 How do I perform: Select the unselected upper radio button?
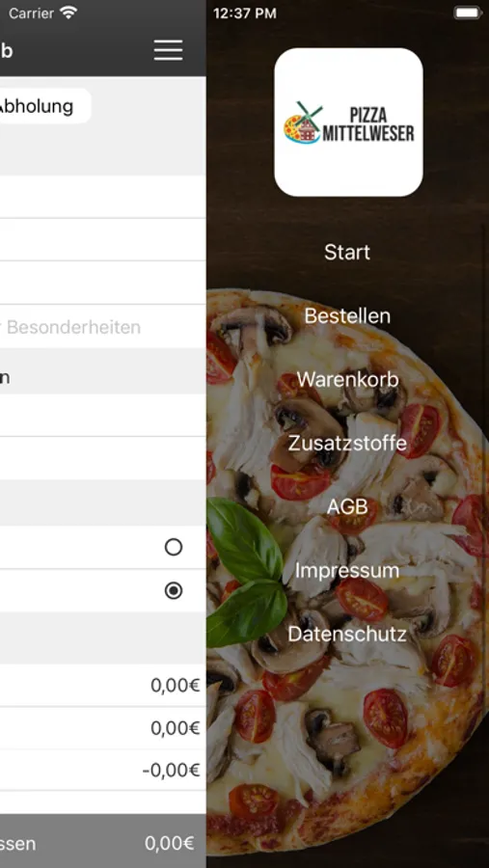[174, 547]
